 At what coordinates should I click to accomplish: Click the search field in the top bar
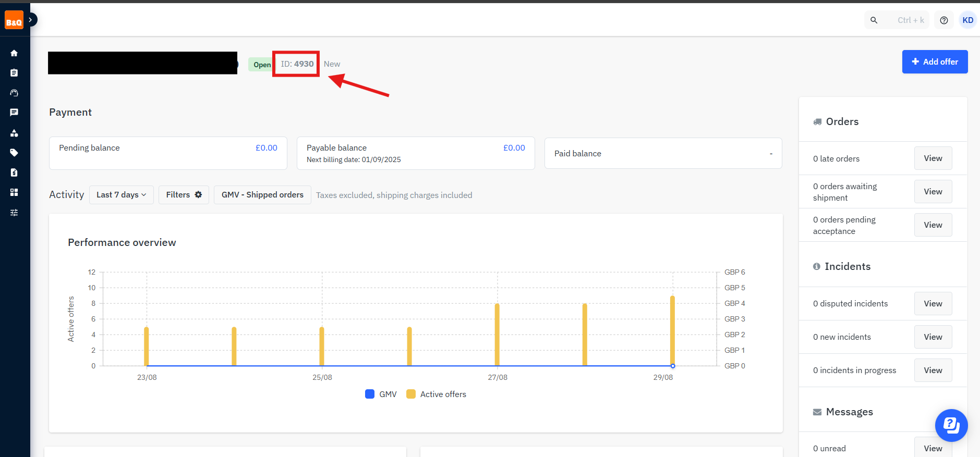896,20
